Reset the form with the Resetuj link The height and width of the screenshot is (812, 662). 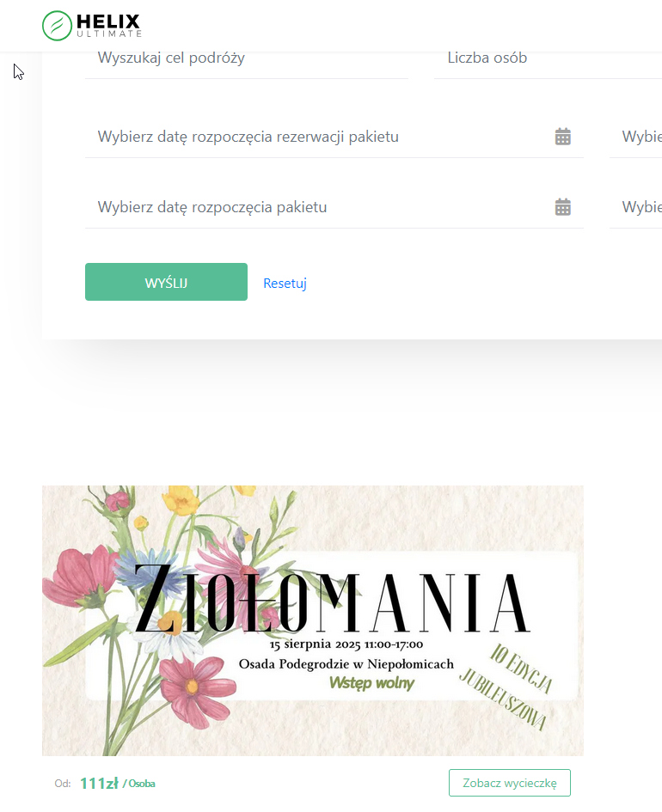pyautogui.click(x=285, y=284)
